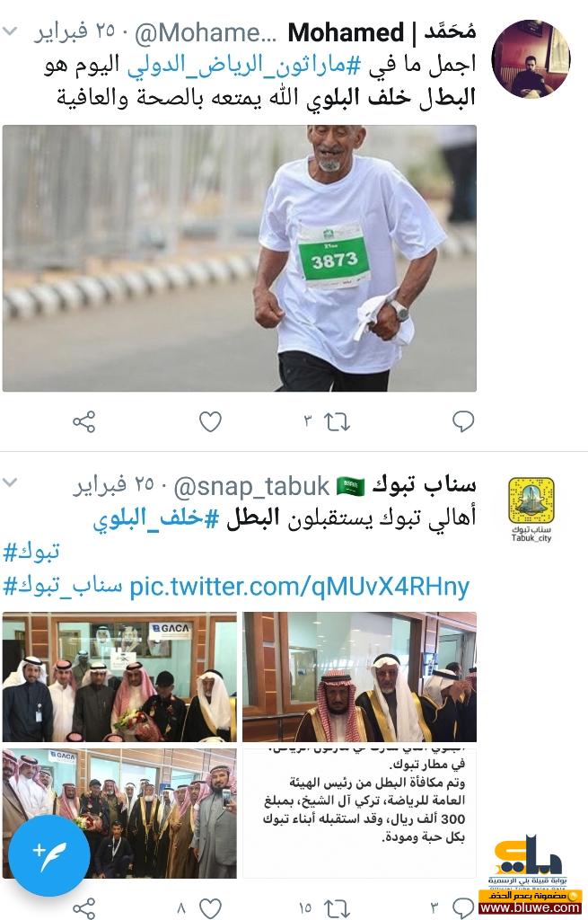Open airport photo showing GACA sign top-left

click(x=119, y=677)
